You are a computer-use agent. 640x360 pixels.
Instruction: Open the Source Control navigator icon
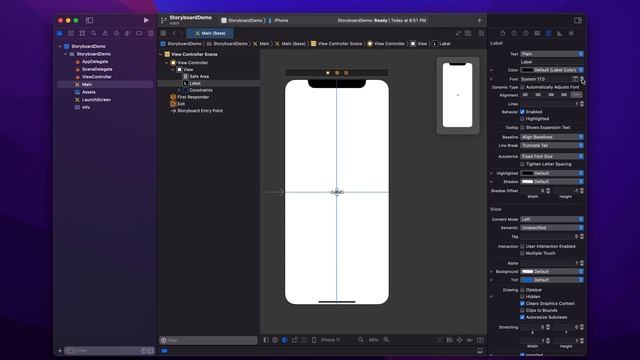coord(71,33)
